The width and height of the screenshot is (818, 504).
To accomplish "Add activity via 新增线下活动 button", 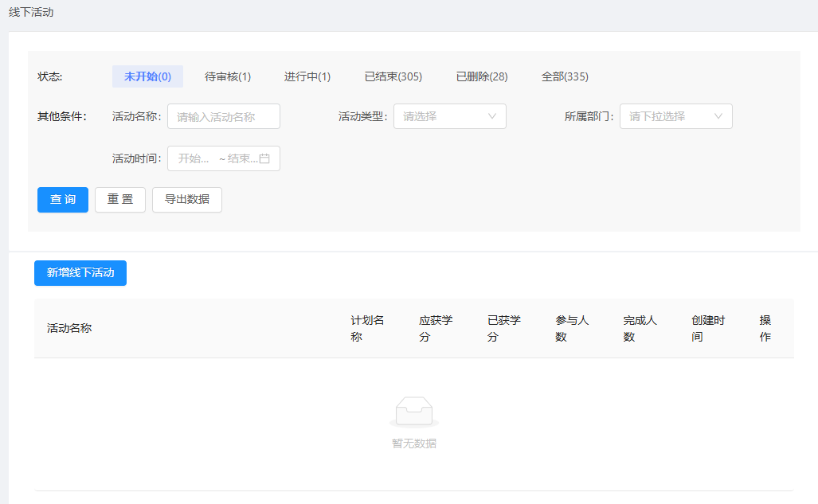I will (x=80, y=273).
